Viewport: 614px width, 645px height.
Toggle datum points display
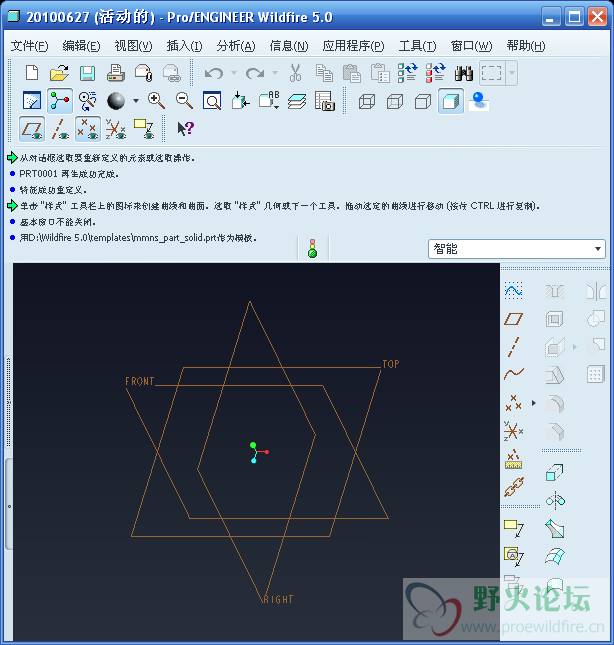(x=88, y=129)
